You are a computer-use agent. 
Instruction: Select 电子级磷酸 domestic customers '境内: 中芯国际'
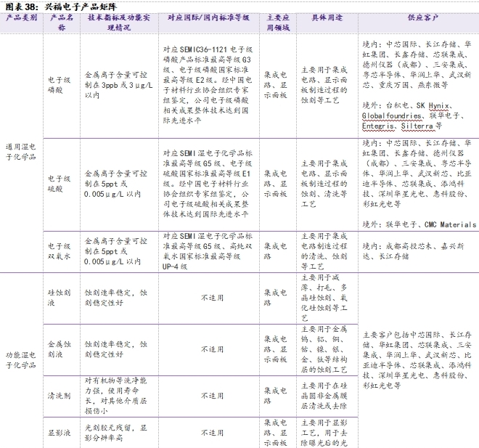[417, 65]
